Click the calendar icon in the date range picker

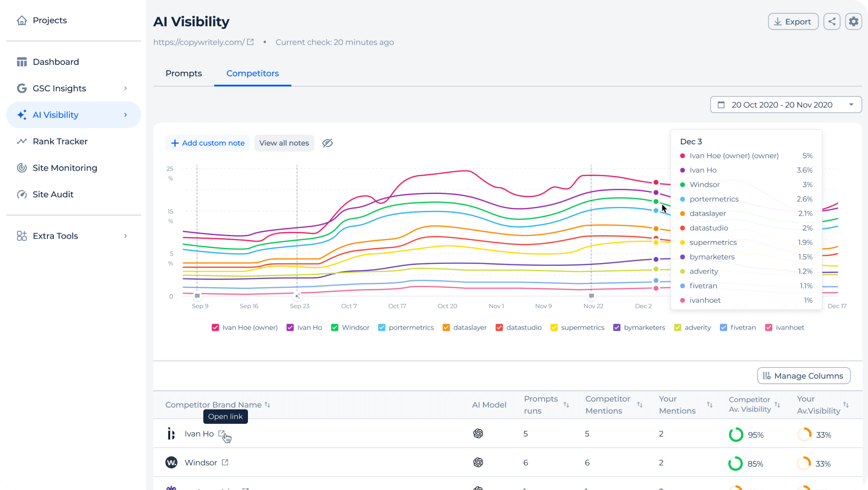click(x=721, y=104)
